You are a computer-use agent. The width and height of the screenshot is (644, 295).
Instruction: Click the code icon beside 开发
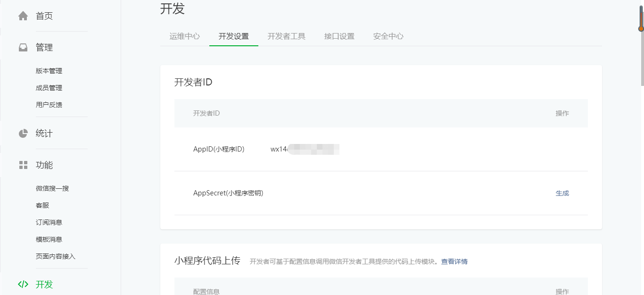coord(23,284)
